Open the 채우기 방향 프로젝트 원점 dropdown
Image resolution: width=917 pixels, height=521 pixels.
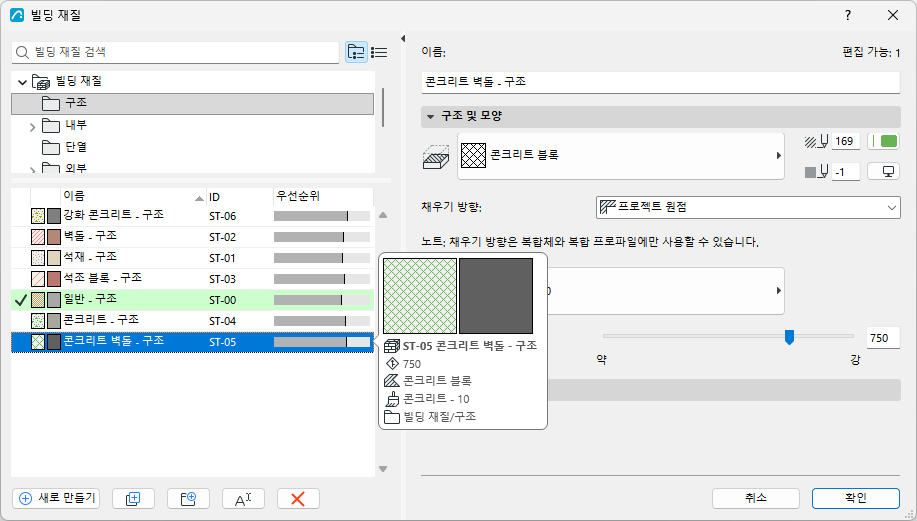[748, 208]
